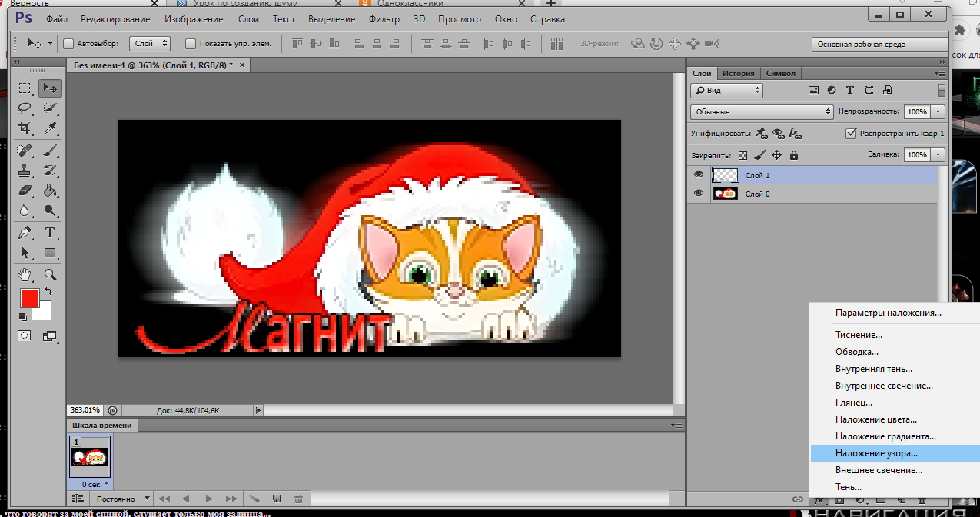Screen dimensions: 980x517
Task: Switch to the Символ tab
Action: click(x=781, y=73)
